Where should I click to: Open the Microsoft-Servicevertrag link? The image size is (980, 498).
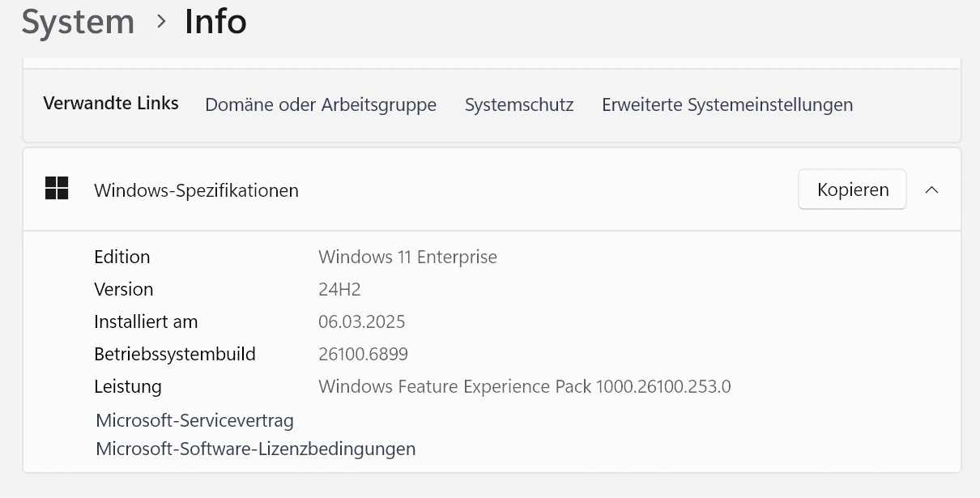(x=194, y=420)
